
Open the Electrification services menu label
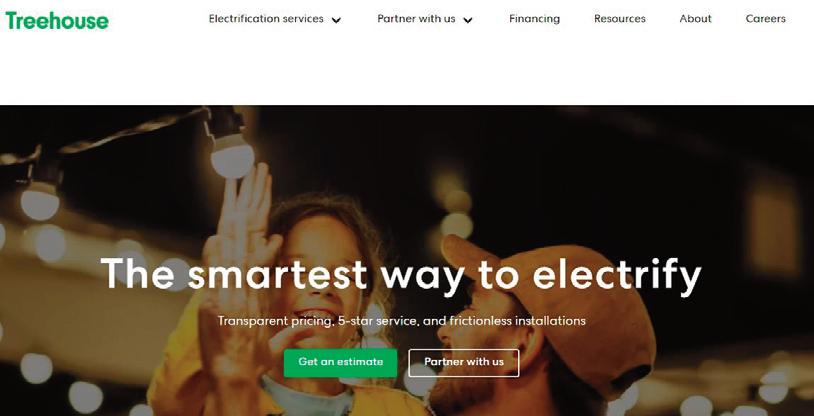click(x=266, y=19)
